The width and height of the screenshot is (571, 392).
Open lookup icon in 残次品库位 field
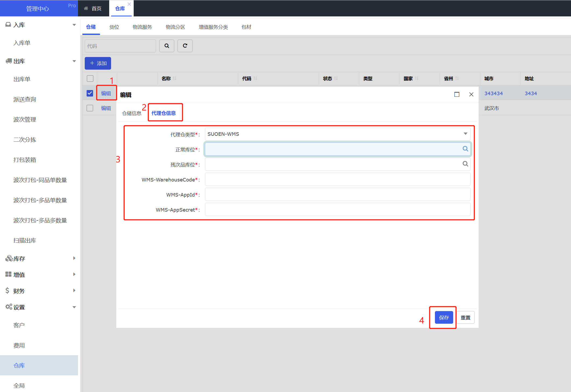pyautogui.click(x=465, y=164)
